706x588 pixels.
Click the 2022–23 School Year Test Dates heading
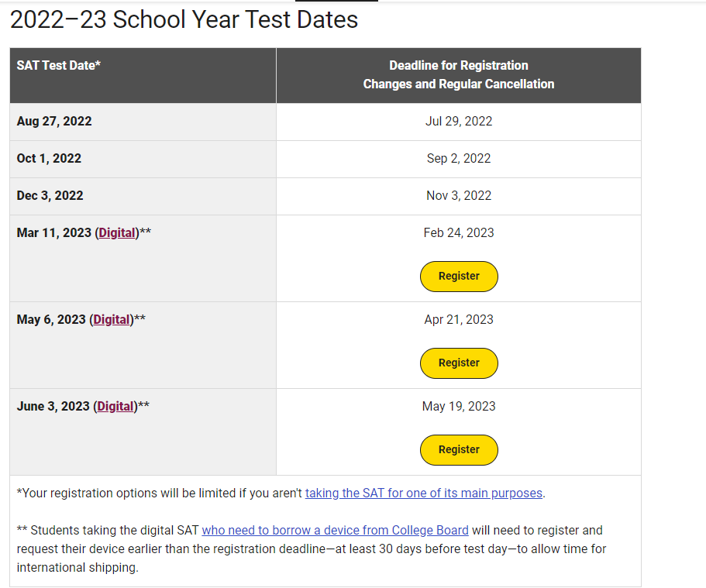[x=184, y=19]
